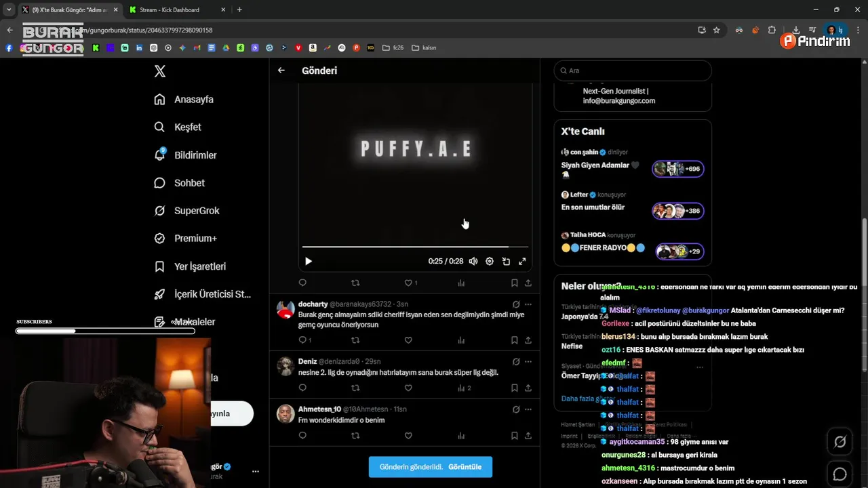The height and width of the screenshot is (488, 868).
Task: Repost the main post
Action: [355, 283]
